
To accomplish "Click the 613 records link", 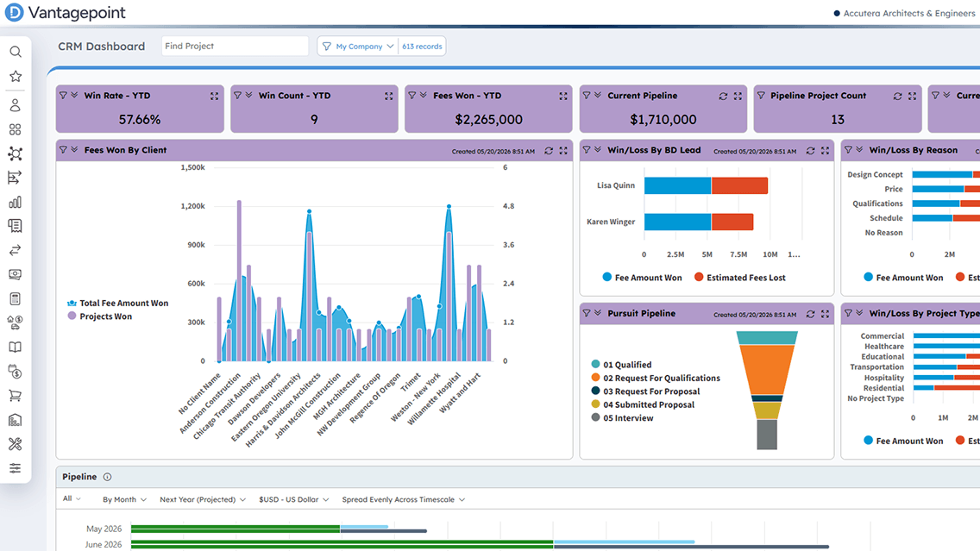I will (422, 47).
